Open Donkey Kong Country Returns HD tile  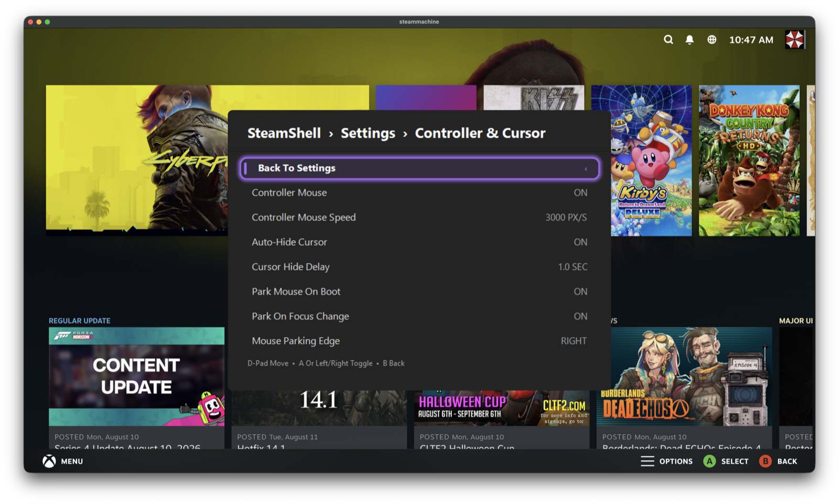click(x=749, y=160)
